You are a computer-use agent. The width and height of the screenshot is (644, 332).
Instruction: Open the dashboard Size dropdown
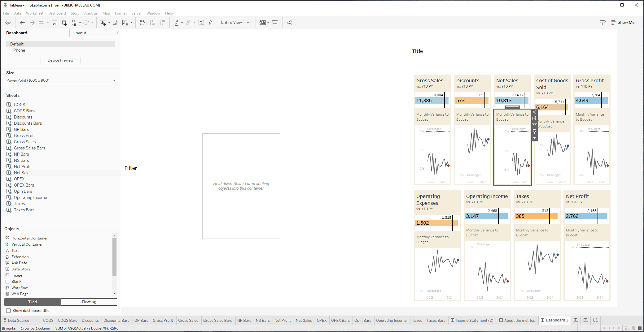tap(114, 80)
